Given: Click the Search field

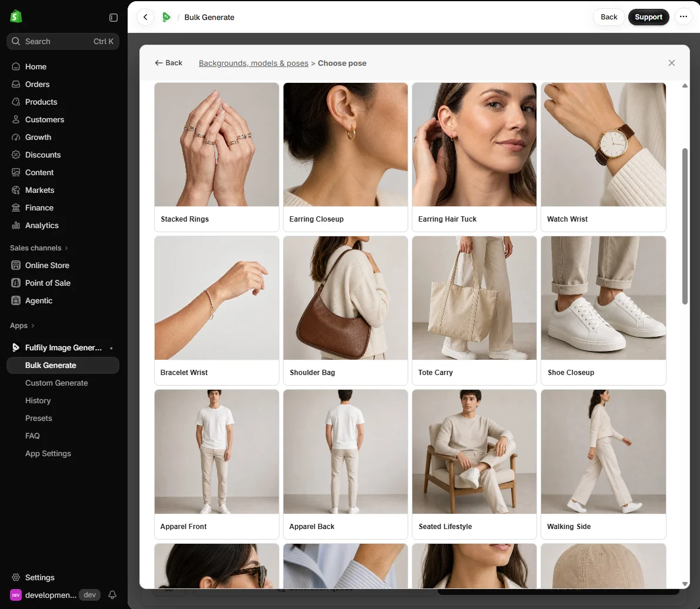Looking at the screenshot, I should (x=63, y=41).
